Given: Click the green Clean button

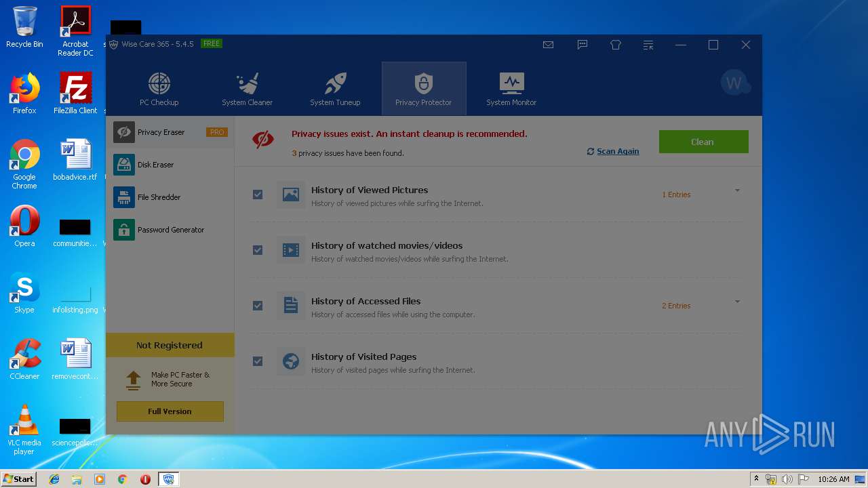Looking at the screenshot, I should pyautogui.click(x=703, y=142).
